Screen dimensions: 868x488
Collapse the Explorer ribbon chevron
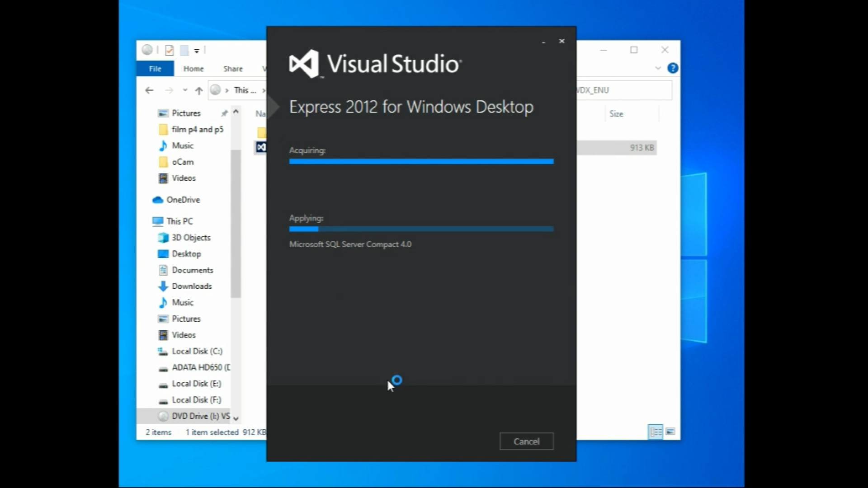point(658,68)
